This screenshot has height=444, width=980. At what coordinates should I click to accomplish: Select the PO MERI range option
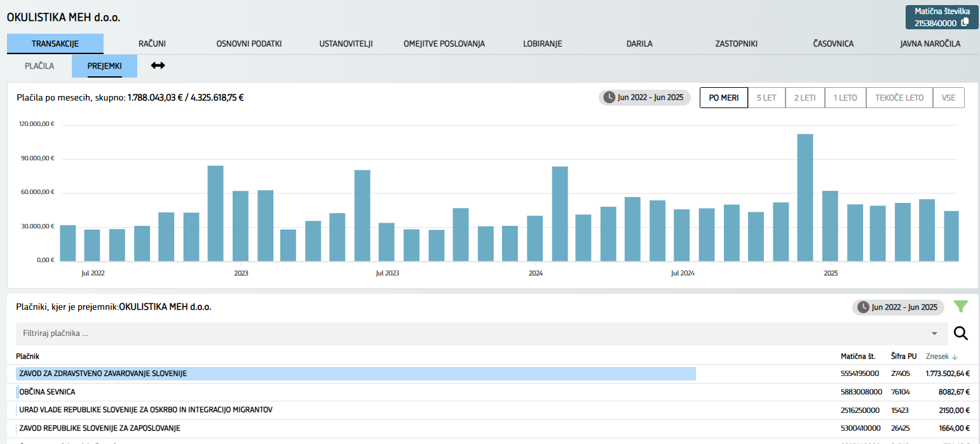pos(723,98)
